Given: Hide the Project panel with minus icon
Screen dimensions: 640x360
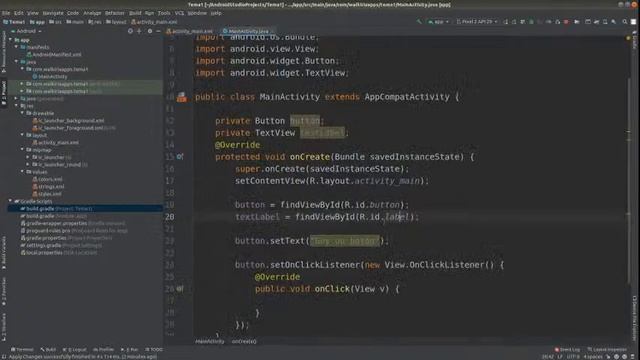Looking at the screenshot, I should (158, 31).
